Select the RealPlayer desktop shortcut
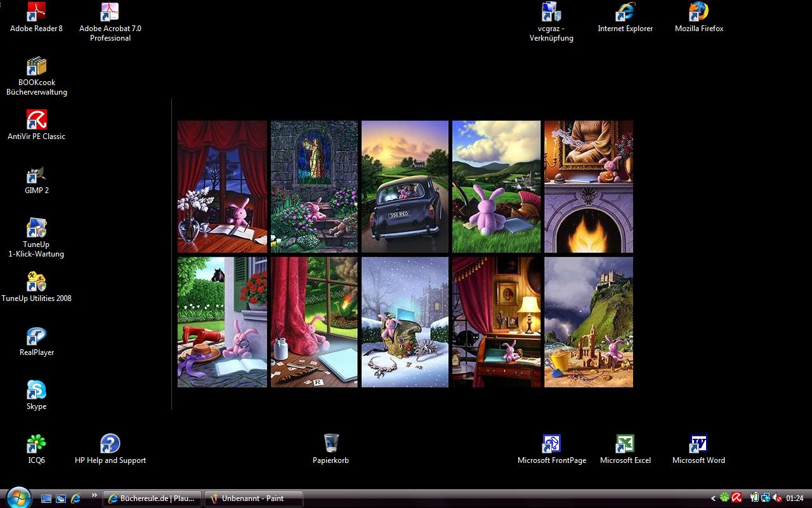This screenshot has height=508, width=812. tap(36, 337)
